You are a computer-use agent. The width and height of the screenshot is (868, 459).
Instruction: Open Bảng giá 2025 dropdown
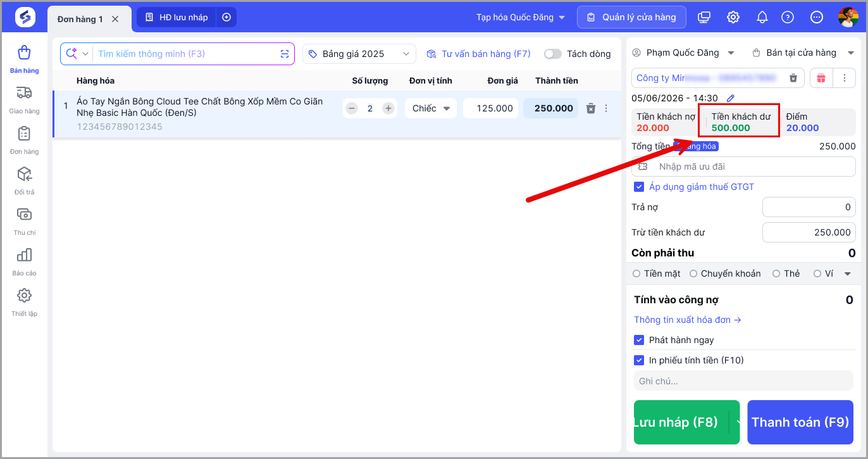pos(359,54)
